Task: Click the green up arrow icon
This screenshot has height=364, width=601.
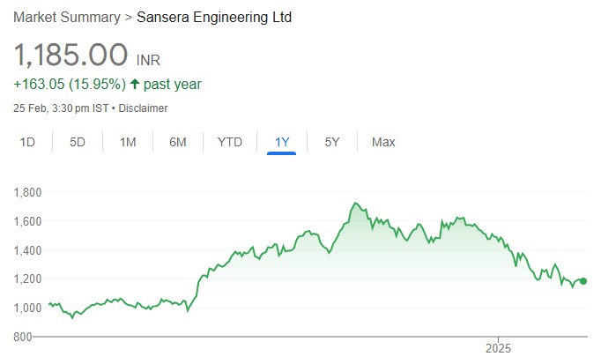Action: (x=134, y=85)
